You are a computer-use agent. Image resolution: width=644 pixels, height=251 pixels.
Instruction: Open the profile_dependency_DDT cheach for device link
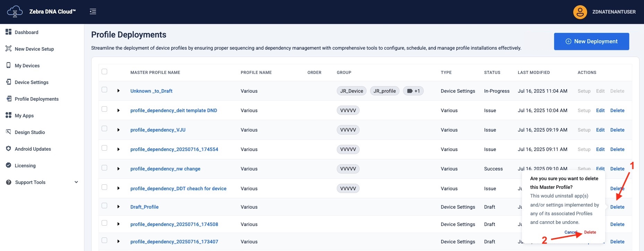tap(178, 189)
